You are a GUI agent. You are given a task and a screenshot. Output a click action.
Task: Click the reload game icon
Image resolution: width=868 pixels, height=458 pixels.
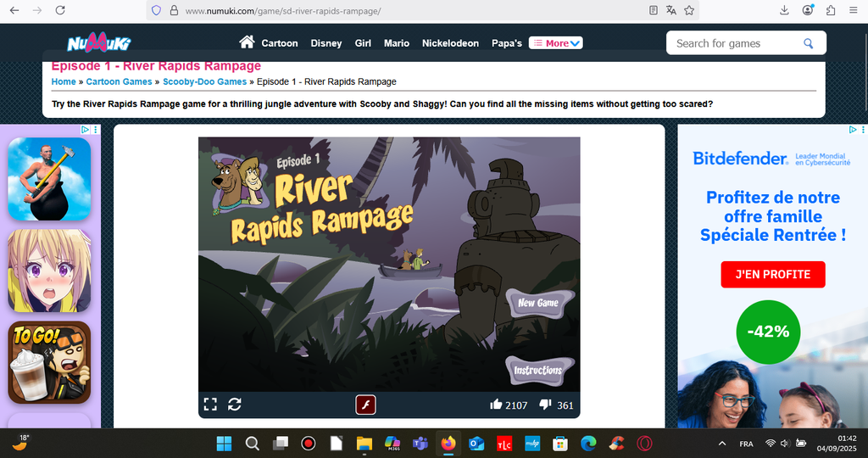235,405
